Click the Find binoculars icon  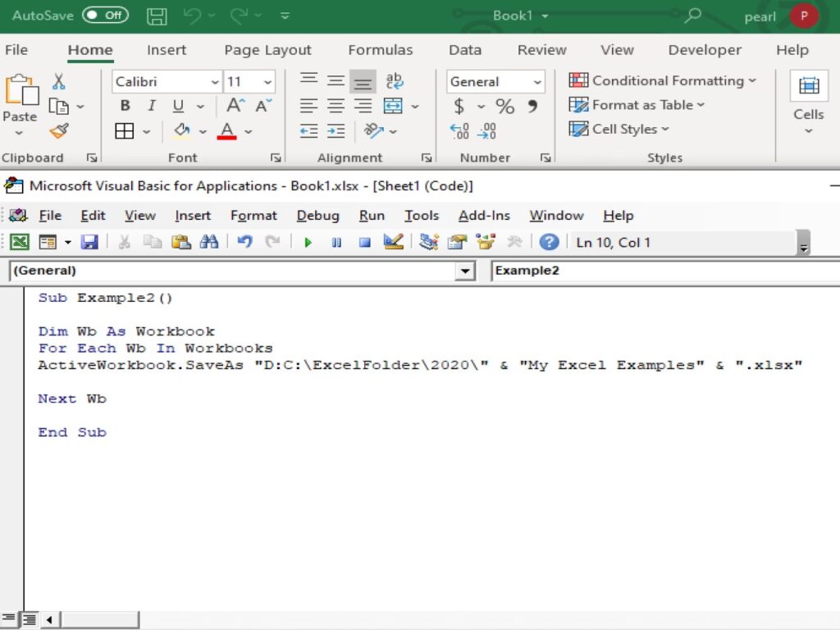tap(209, 242)
